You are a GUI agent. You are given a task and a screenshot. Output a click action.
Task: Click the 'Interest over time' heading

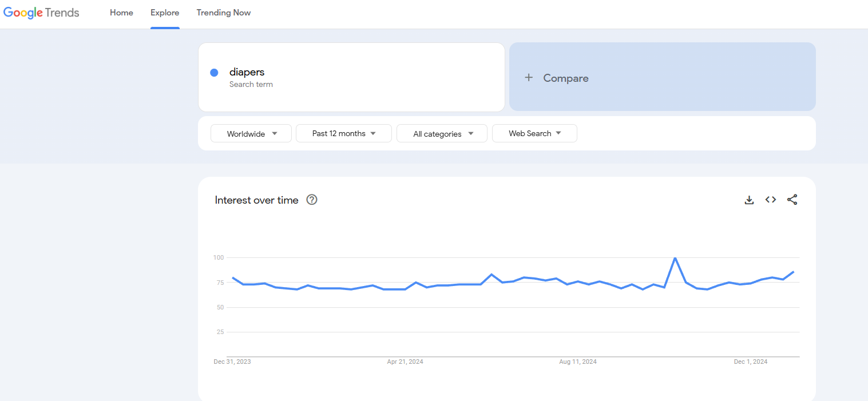(256, 200)
